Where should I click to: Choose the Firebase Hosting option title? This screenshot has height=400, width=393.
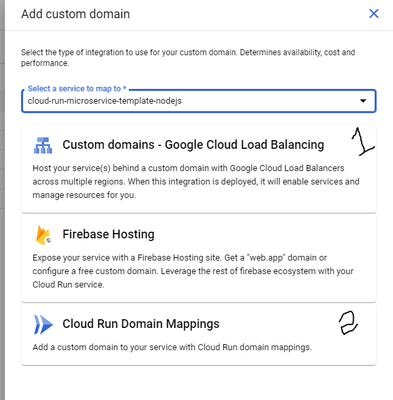(108, 234)
